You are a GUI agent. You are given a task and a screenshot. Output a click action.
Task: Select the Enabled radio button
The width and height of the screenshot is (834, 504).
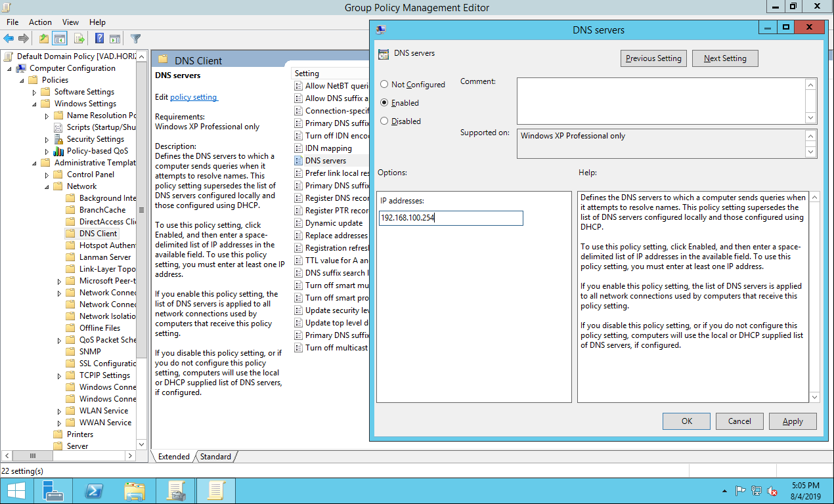(x=384, y=103)
